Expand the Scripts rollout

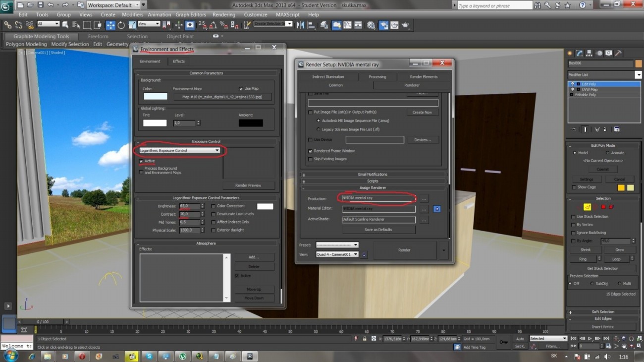click(373, 181)
